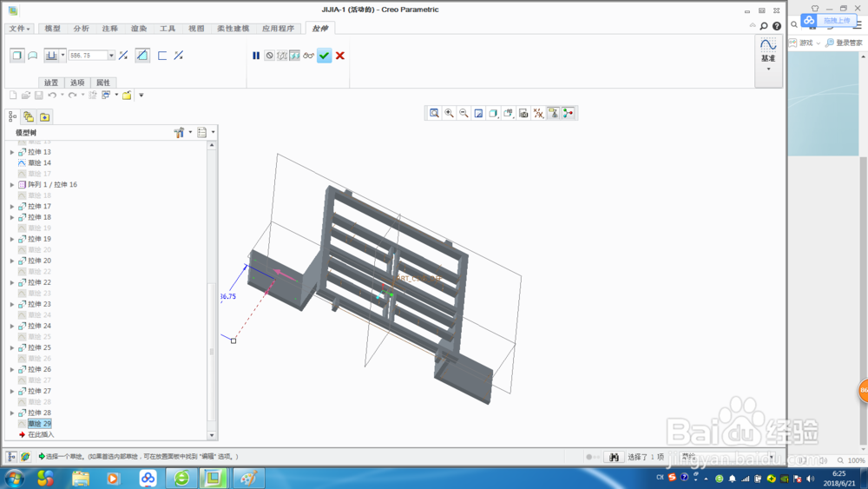Image resolution: width=868 pixels, height=489 pixels.
Task: Open the 选项 options panel tab
Action: [77, 83]
